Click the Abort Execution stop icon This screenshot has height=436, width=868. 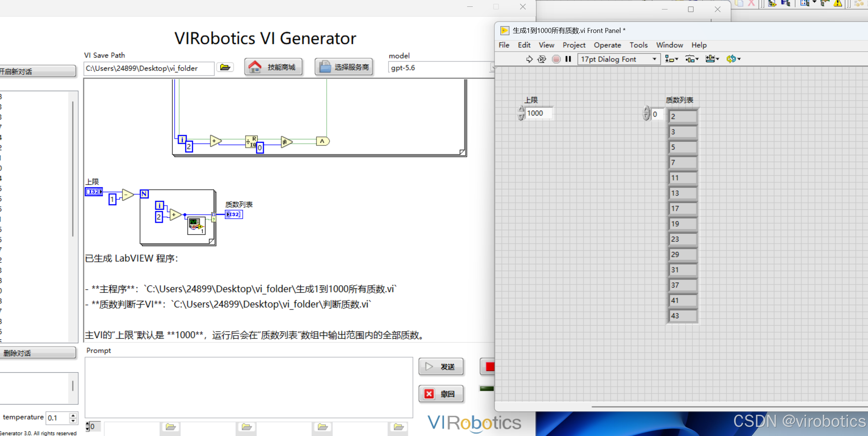556,59
